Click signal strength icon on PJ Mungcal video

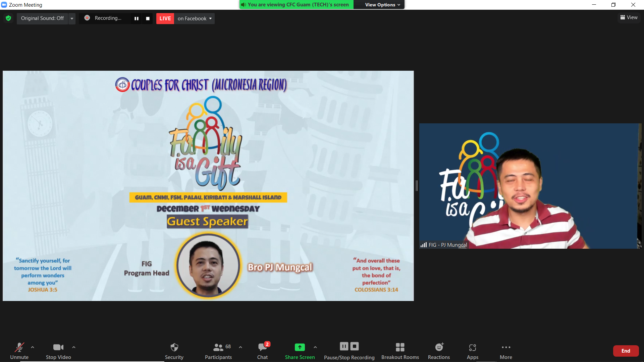click(x=424, y=245)
